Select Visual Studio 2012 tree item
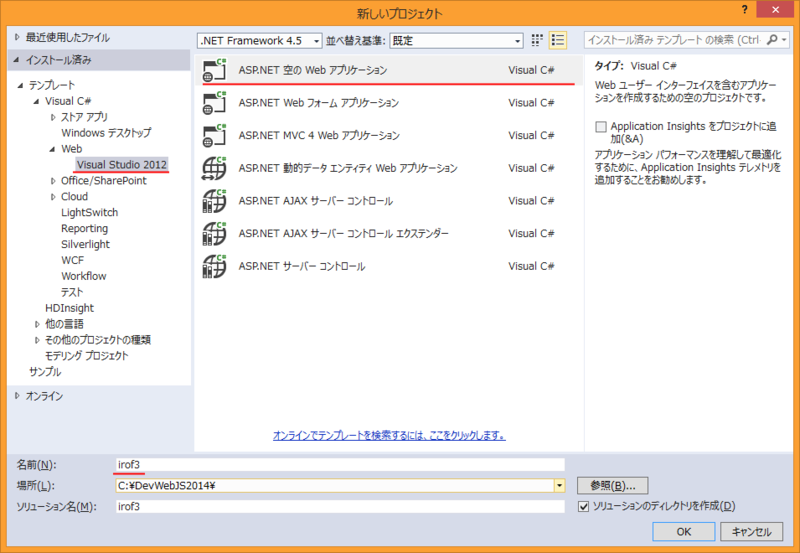800x553 pixels. coord(122,164)
